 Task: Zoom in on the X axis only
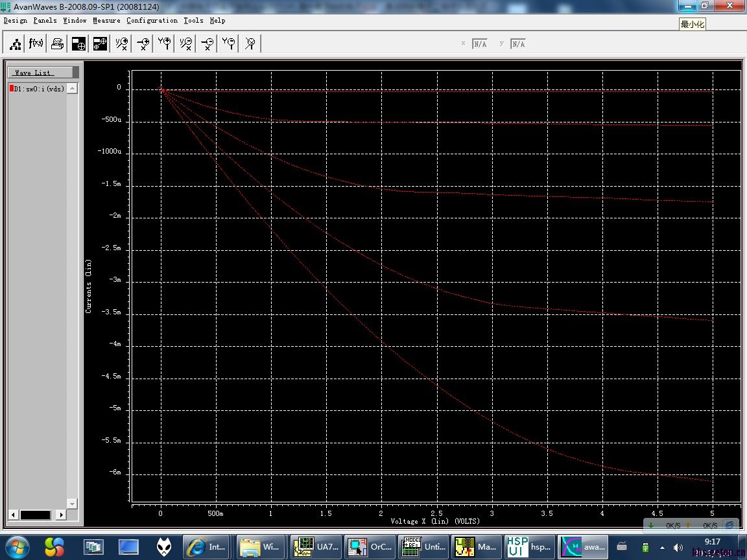click(143, 44)
